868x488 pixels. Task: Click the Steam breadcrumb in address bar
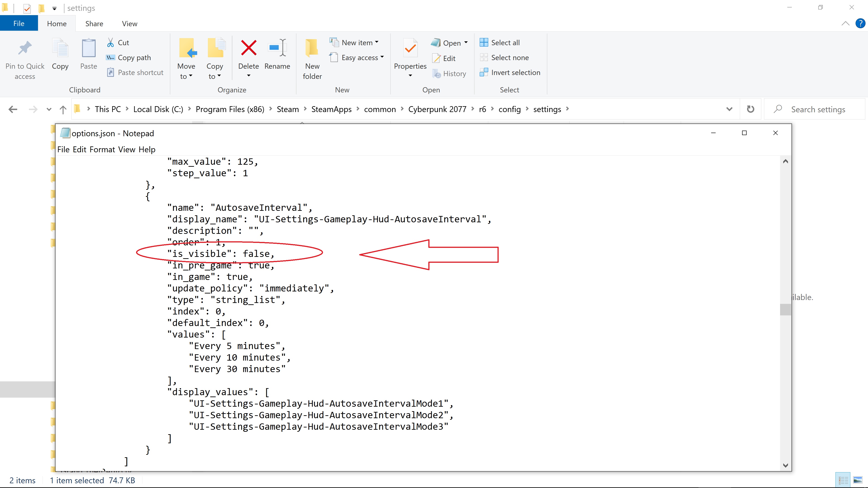click(x=288, y=109)
